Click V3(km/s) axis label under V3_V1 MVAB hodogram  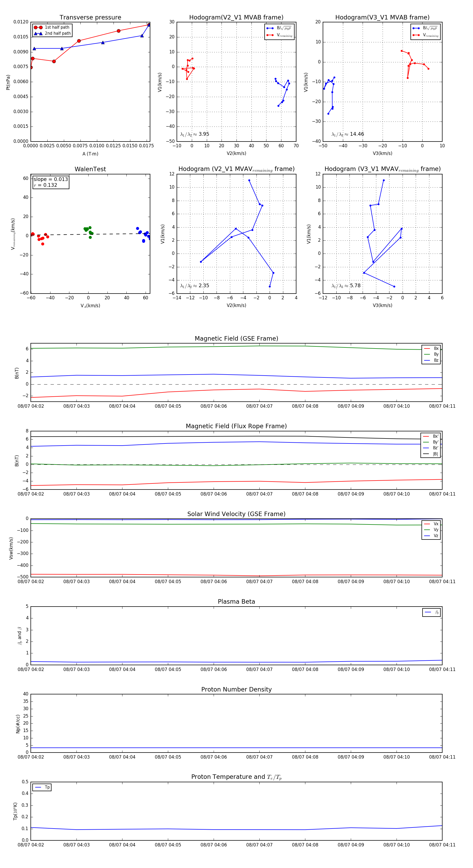click(x=382, y=153)
